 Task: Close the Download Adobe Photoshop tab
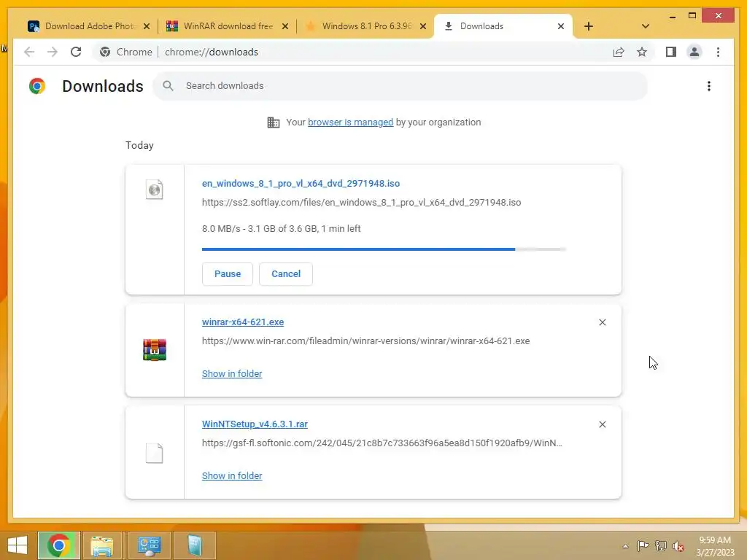click(147, 26)
